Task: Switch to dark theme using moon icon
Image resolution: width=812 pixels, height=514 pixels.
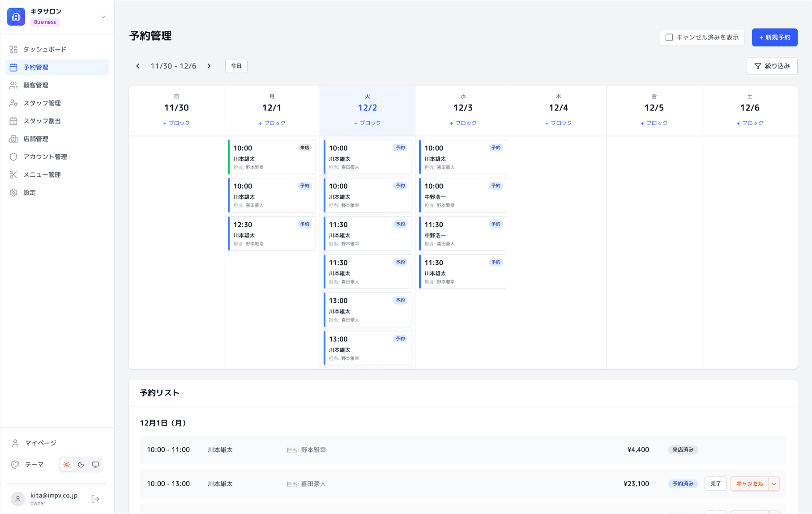Action: pos(81,464)
